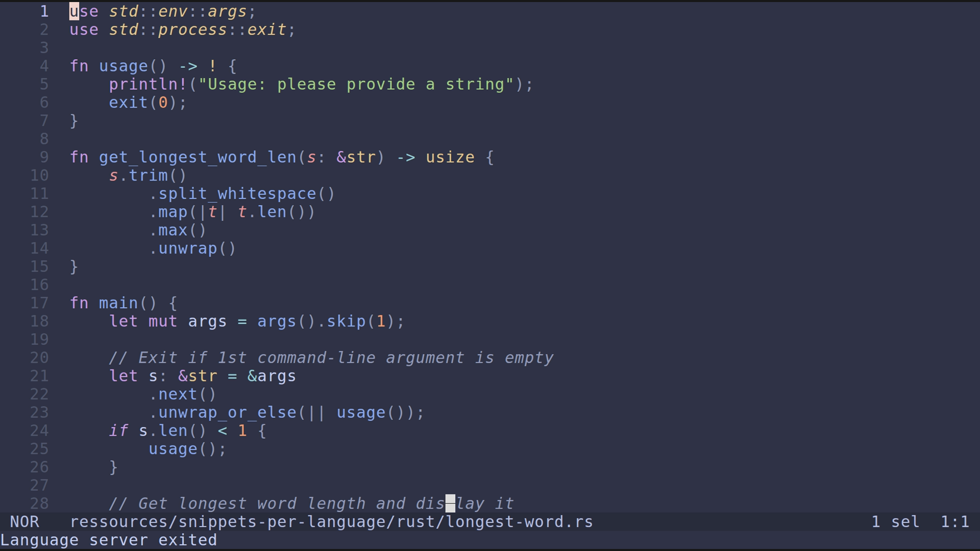The image size is (980, 551).
Task: Click the "1 sel" selection count indicator
Action: pos(895,522)
